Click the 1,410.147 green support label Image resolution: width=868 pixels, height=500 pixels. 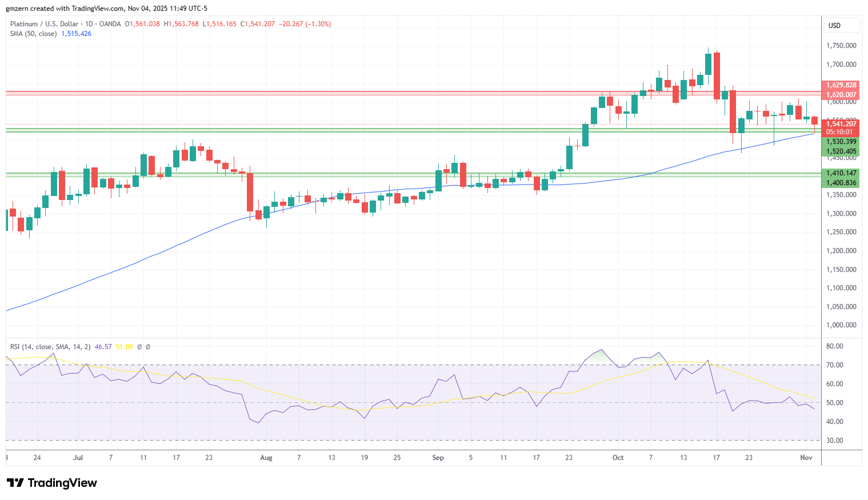tap(841, 173)
